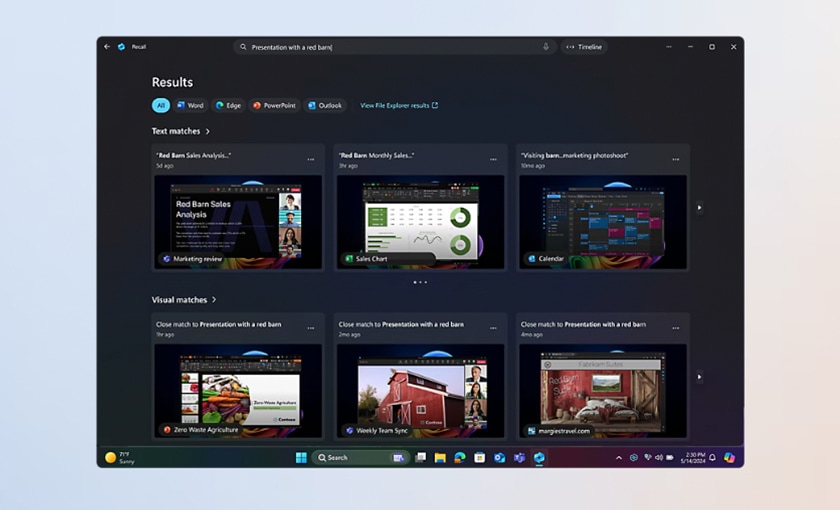The width and height of the screenshot is (840, 510).
Task: Click the Recall tray icon next to network
Action: click(634, 458)
